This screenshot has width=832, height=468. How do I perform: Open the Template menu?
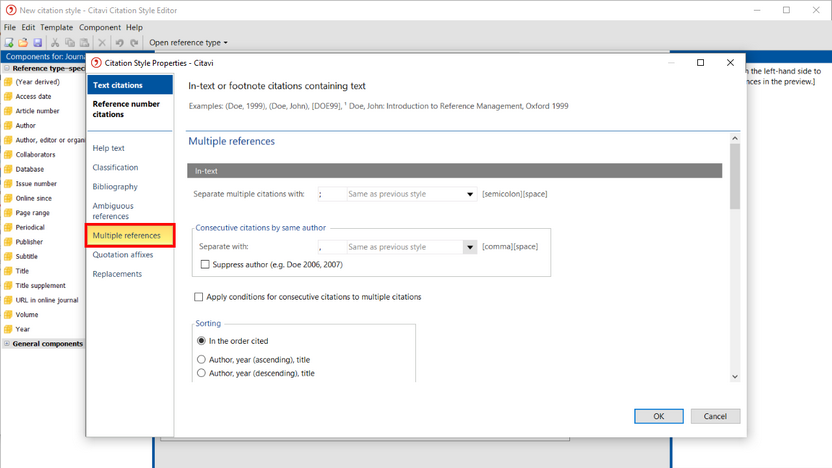coord(57,28)
